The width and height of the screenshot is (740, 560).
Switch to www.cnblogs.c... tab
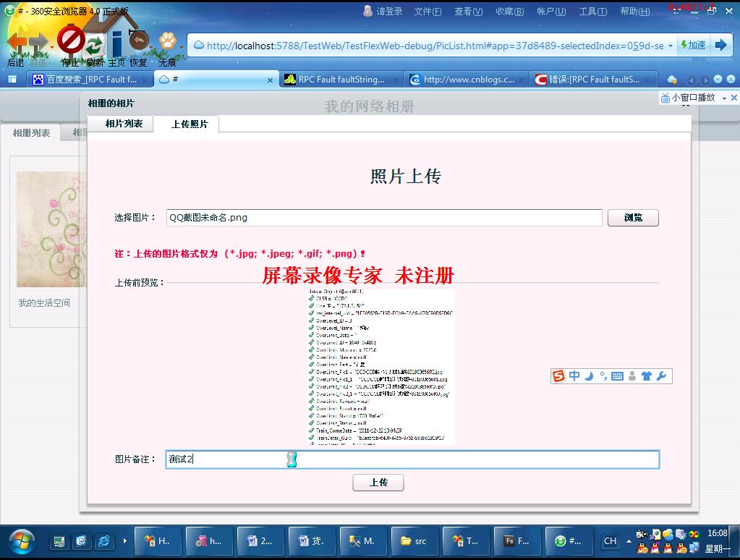pyautogui.click(x=467, y=80)
